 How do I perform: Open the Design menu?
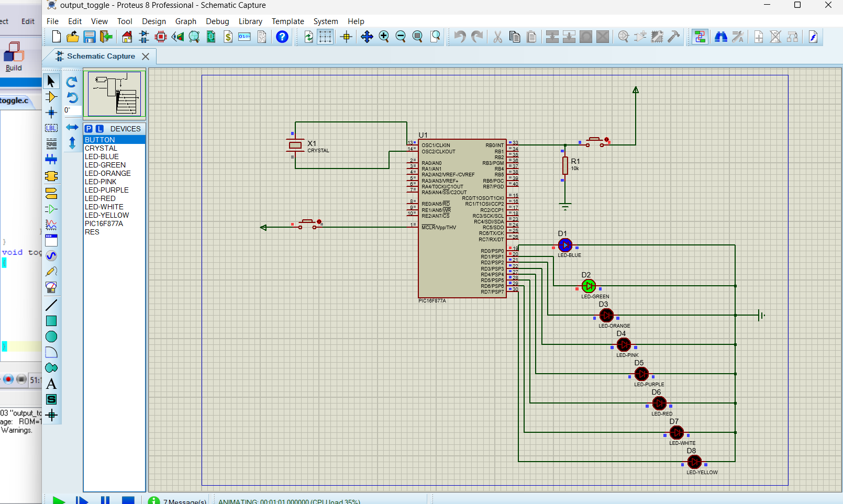point(154,21)
